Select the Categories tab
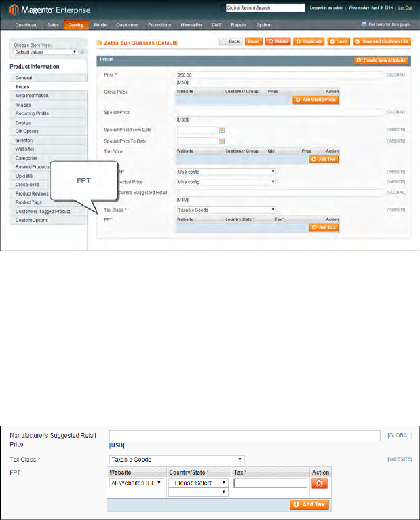420x520 pixels. click(48, 159)
